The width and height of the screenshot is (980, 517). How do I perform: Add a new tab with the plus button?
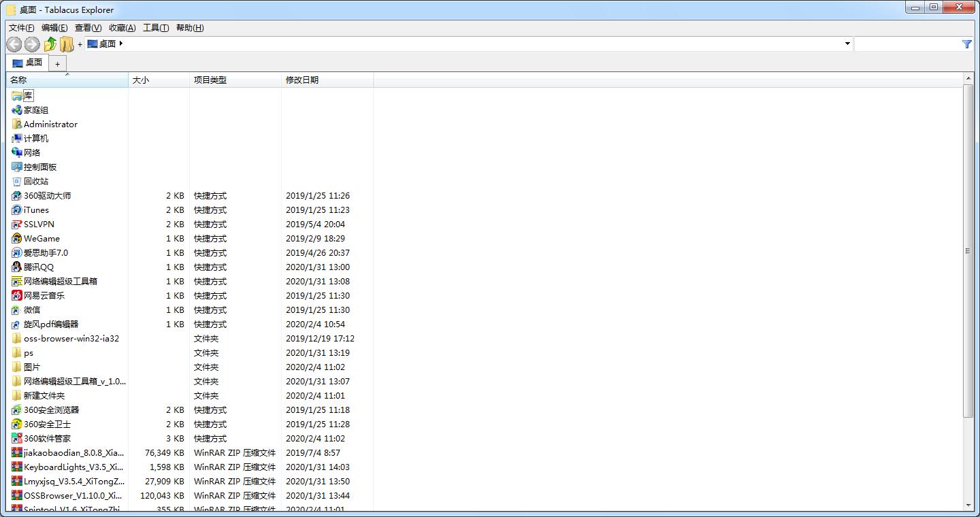click(58, 64)
